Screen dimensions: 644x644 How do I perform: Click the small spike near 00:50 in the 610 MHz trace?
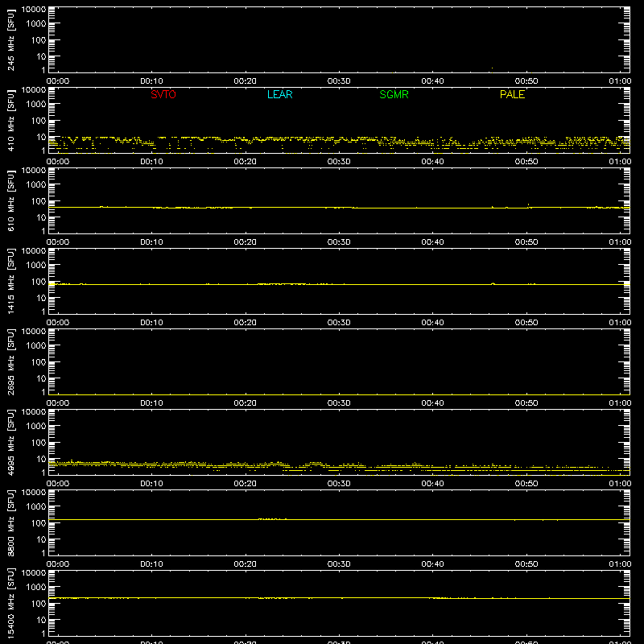[528, 206]
